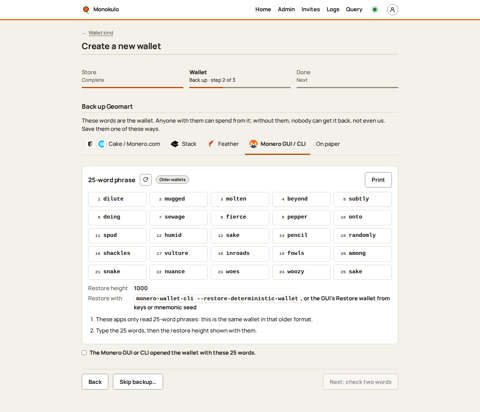Go to Invites in the top navigation
Screen dimensions: 480x412
311,9
